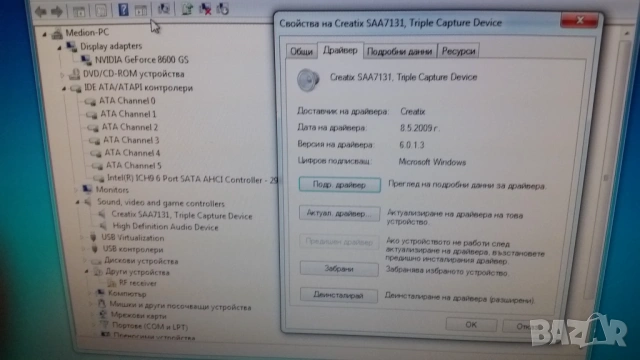Screen dimensions: 640x360
Task: Collapse the Medion-PC root node
Action: pos(44,35)
